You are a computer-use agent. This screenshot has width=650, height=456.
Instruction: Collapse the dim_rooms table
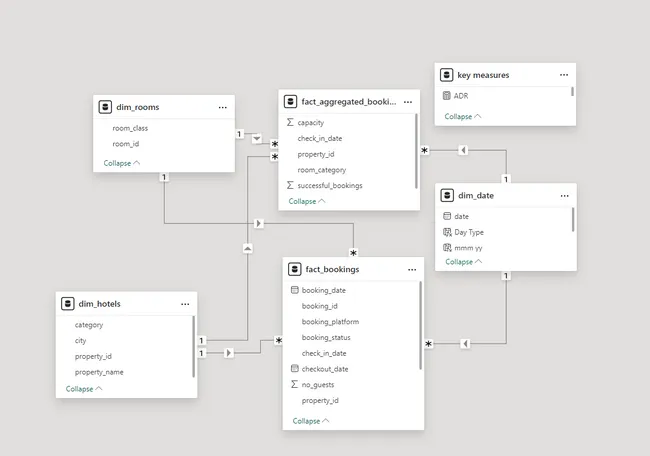coord(122,163)
